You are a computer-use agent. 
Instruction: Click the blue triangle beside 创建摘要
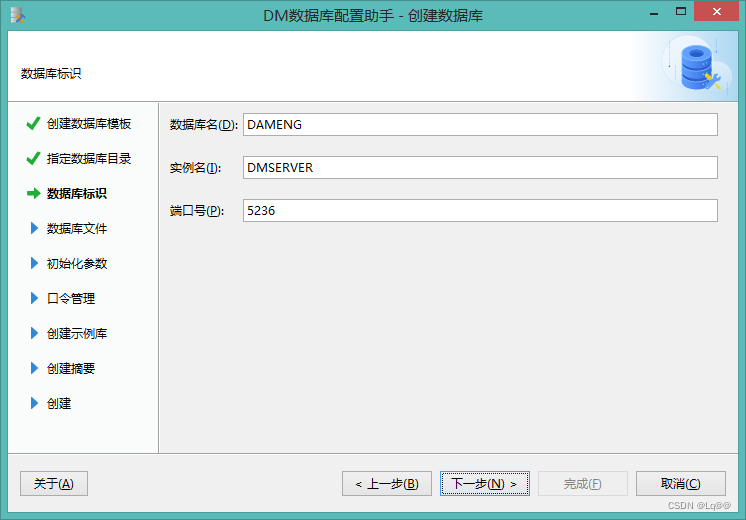[x=34, y=368]
